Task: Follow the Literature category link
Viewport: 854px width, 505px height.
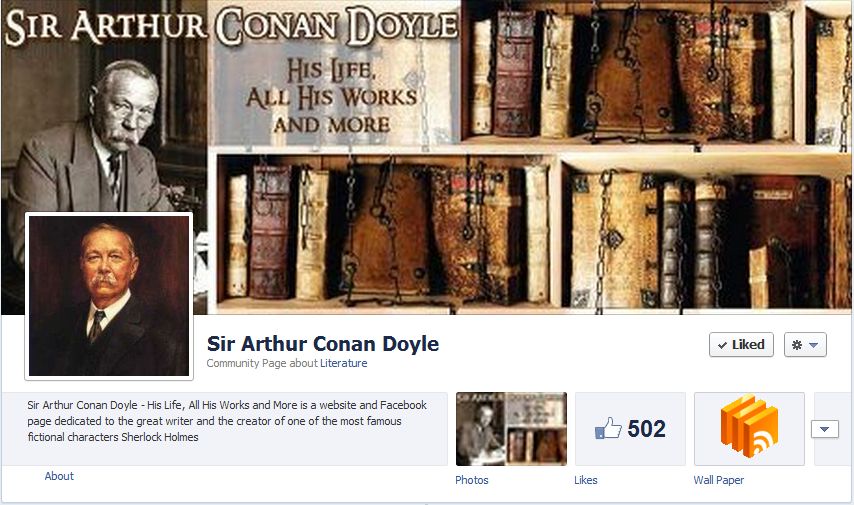Action: coord(343,363)
